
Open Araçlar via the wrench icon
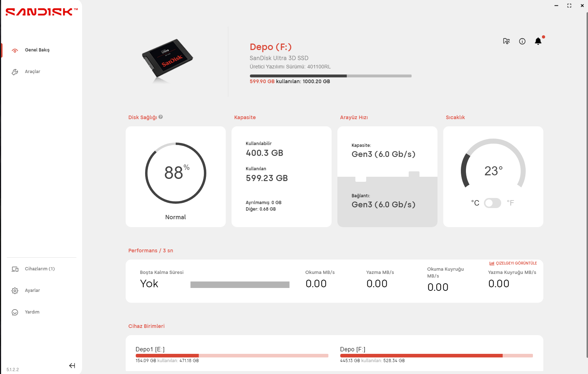(x=15, y=72)
